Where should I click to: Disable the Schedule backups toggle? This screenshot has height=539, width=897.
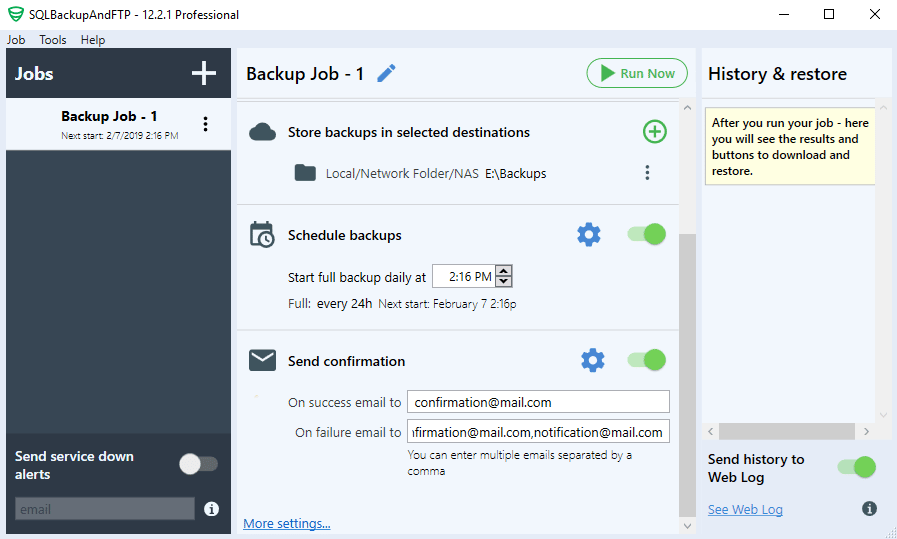tap(646, 234)
